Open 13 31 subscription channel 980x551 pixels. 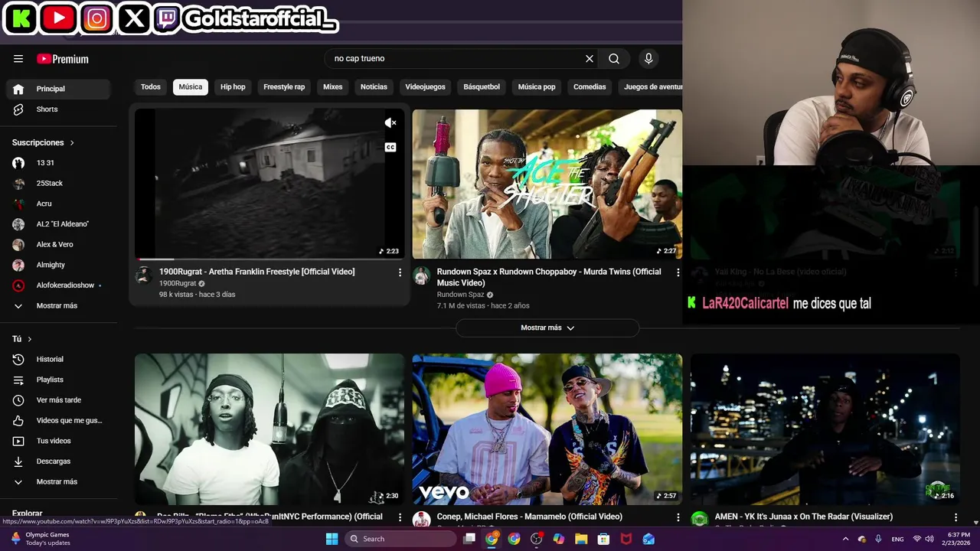58,163
